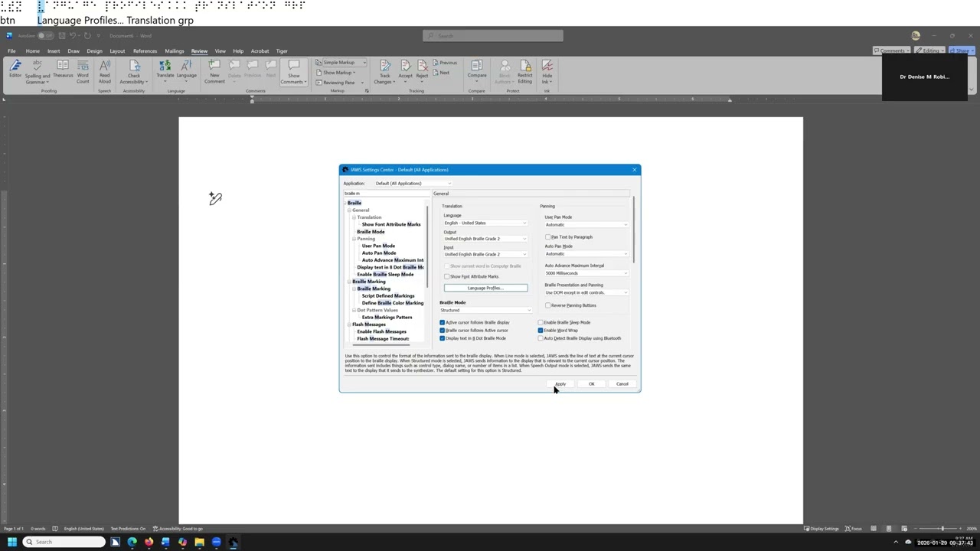
Task: Insert a New Comment in Word
Action: tap(214, 72)
